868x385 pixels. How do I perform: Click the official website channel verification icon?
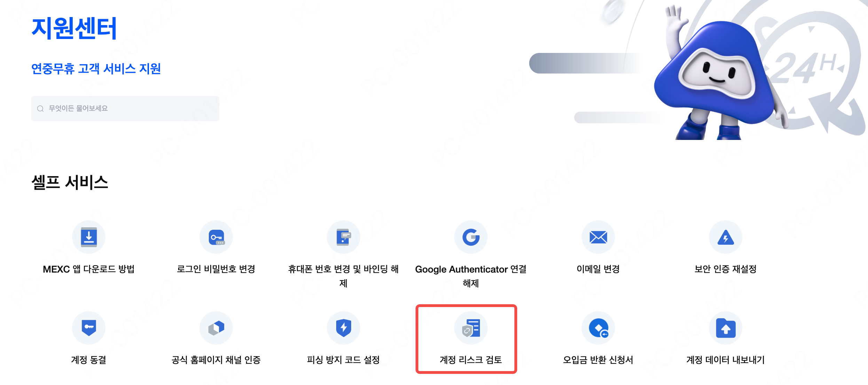[x=216, y=328]
